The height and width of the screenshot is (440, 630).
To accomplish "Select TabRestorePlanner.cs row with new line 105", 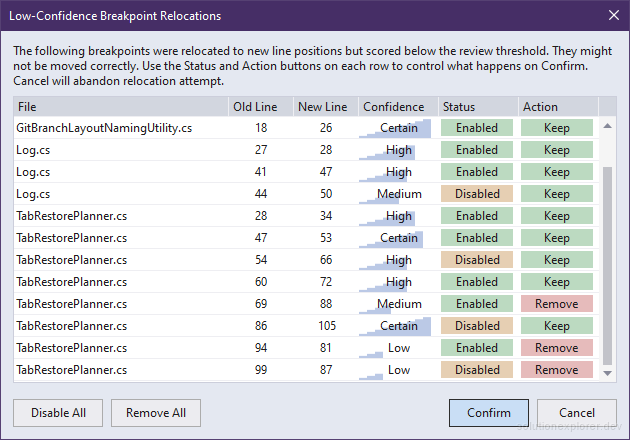I will 306,326.
